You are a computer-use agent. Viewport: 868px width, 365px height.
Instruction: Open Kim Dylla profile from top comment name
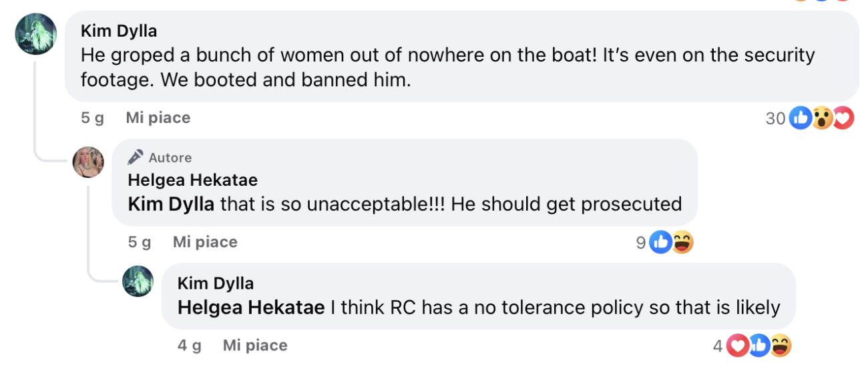118,31
